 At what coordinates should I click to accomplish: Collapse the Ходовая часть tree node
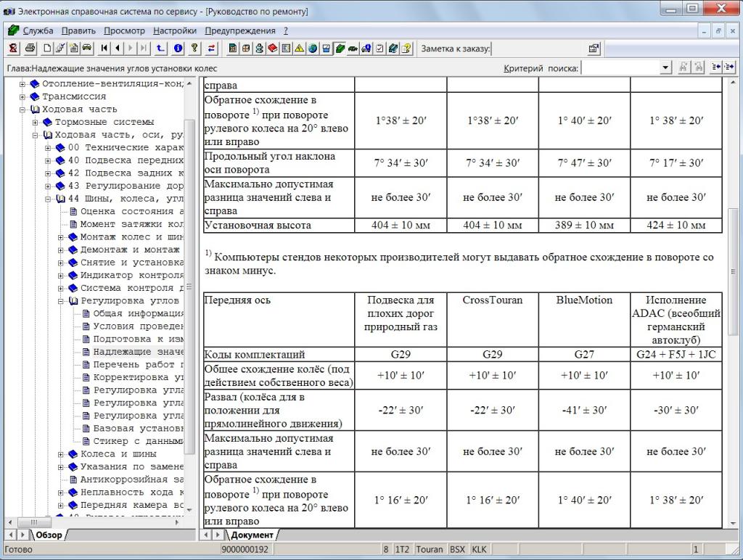pyautogui.click(x=22, y=110)
